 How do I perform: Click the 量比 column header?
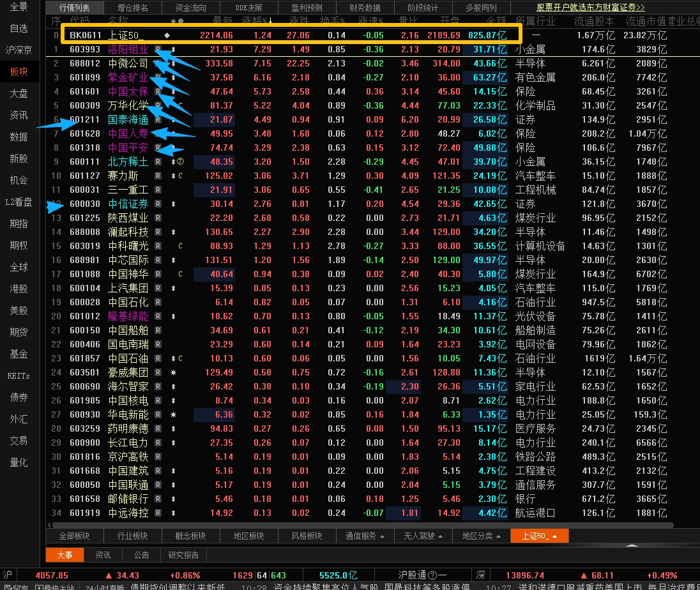pos(409,21)
